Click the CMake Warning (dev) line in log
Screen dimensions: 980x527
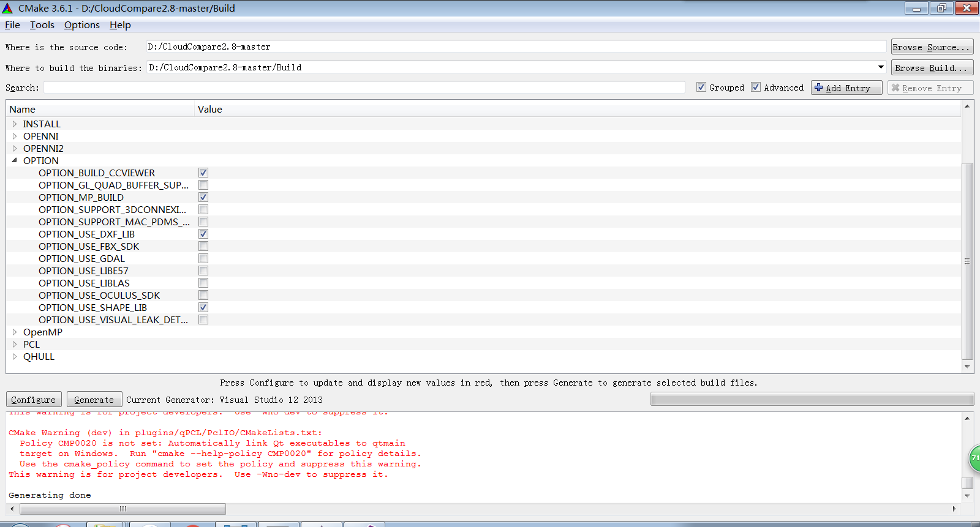[165, 433]
